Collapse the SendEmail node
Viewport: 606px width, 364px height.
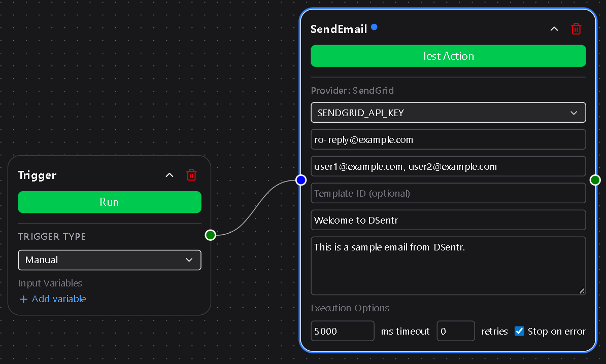point(554,29)
